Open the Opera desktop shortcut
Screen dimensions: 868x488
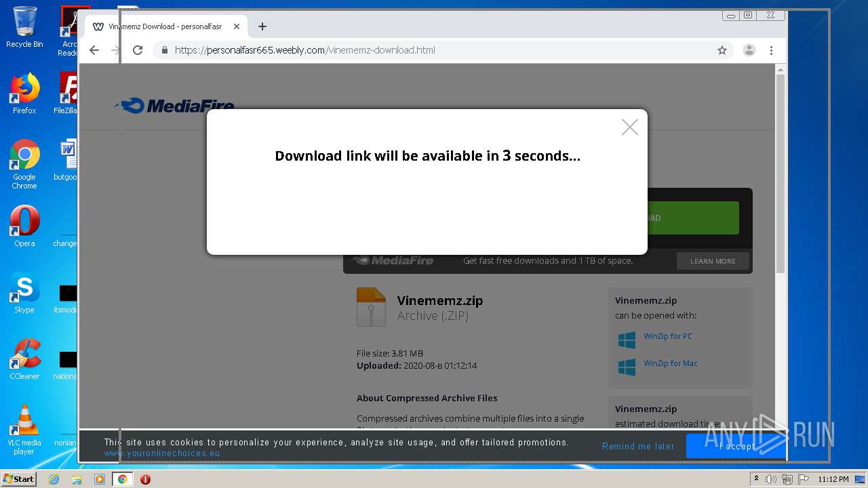point(24,226)
